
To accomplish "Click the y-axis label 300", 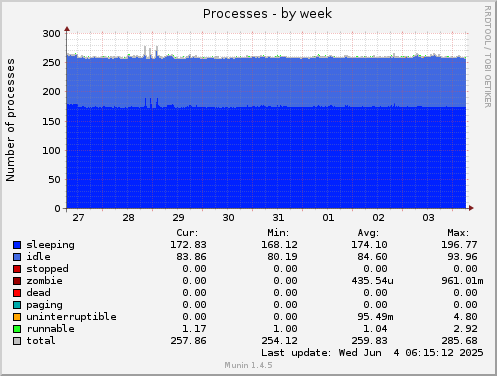I will (51, 34).
